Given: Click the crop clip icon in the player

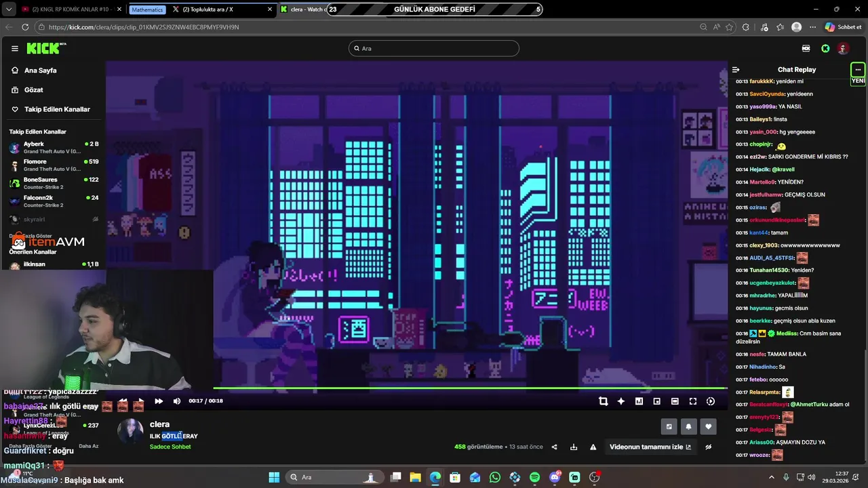Looking at the screenshot, I should (x=603, y=401).
